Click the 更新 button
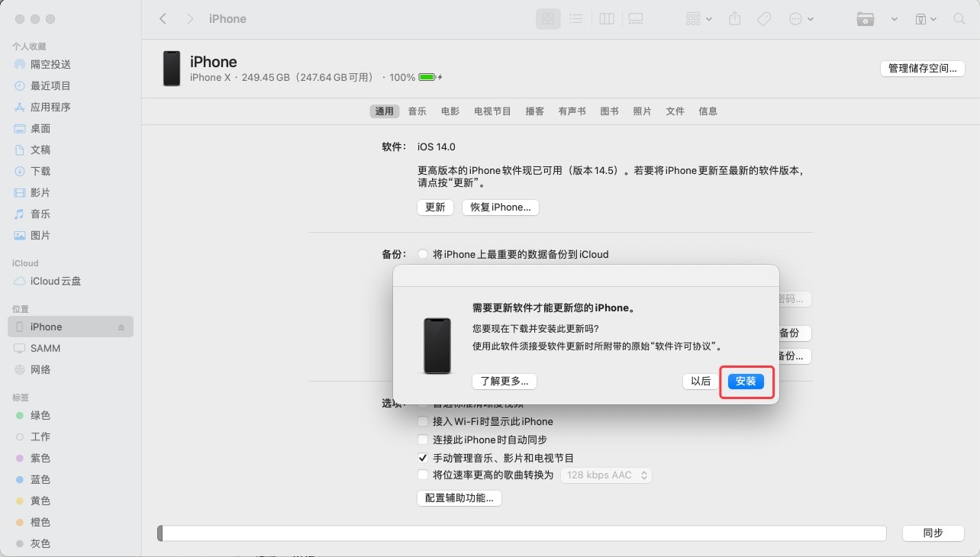Screen dimensions: 980x557 coord(435,208)
